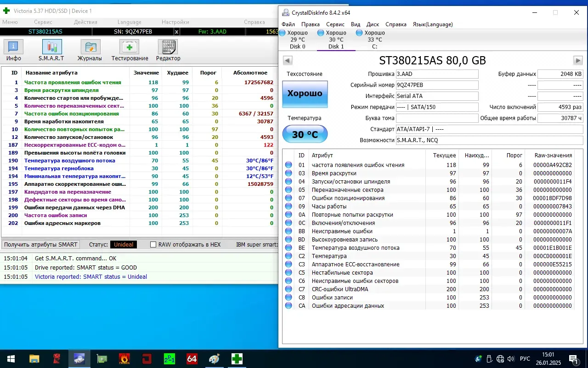Viewport: 588px width, 368px height.
Task: Click the empty Буква тома field
Action: 437,118
